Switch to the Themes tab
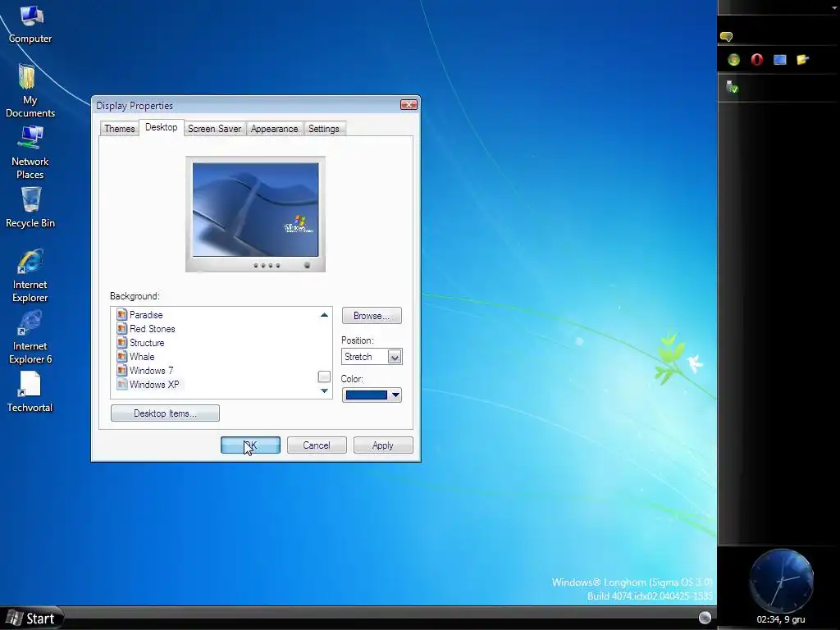The image size is (840, 630). (120, 129)
